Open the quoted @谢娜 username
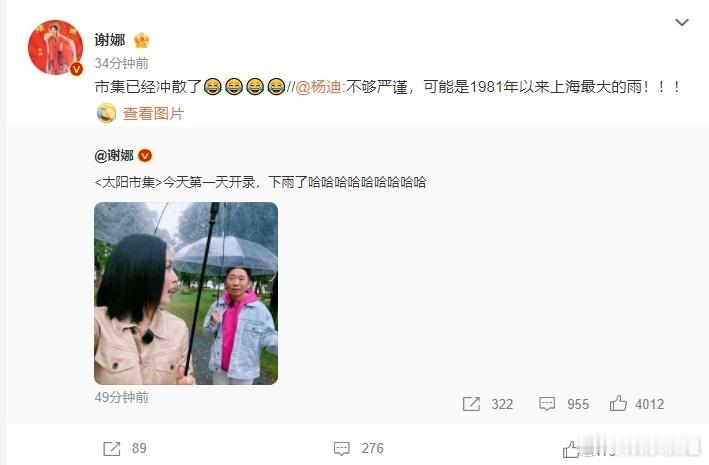Screen dimensions: 709x465 (x=114, y=156)
